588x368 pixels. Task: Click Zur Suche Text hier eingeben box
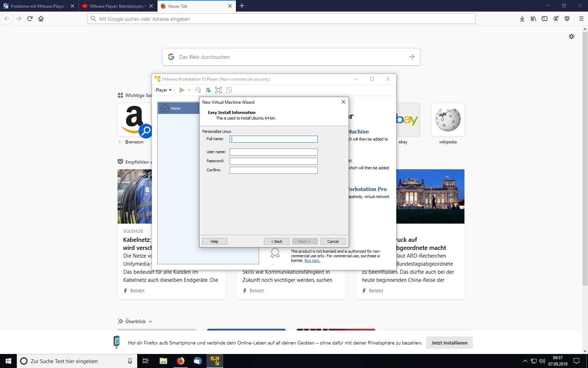coord(77,361)
